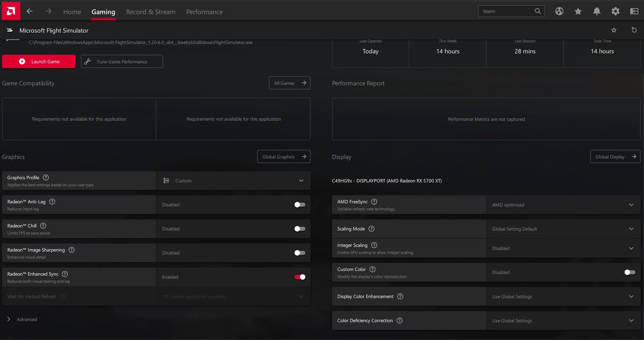Image resolution: width=644 pixels, height=340 pixels.
Task: Click the C49HG9x DISPLAYPORT display name
Action: coord(387,181)
